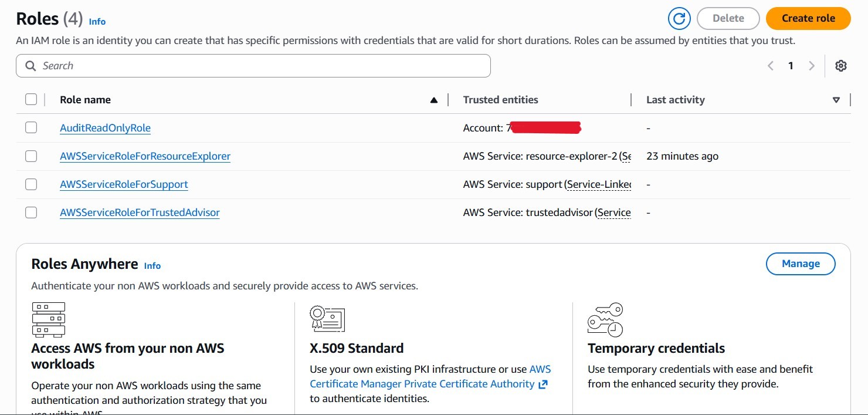Check the AuditReadOnlyRole row checkbox
The width and height of the screenshot is (868, 415).
(x=31, y=127)
